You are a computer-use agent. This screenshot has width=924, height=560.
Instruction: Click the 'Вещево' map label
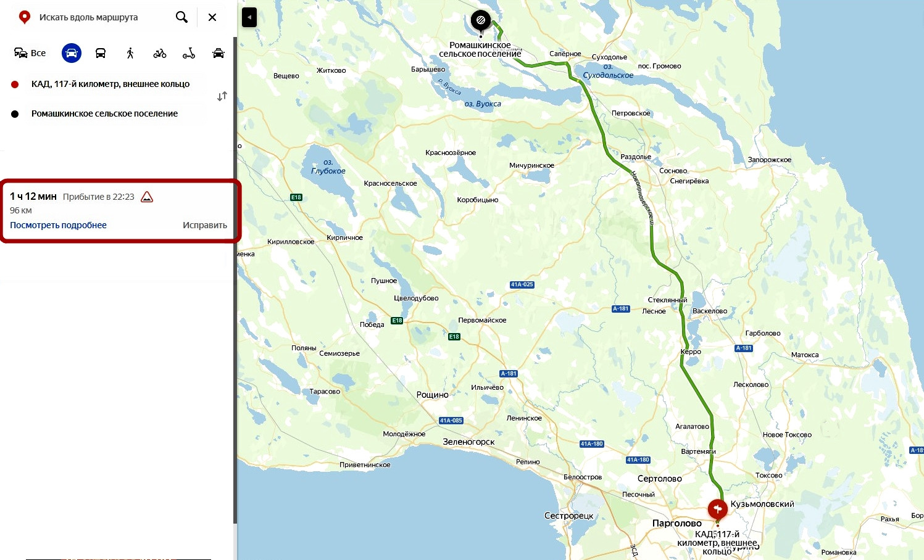tap(286, 76)
